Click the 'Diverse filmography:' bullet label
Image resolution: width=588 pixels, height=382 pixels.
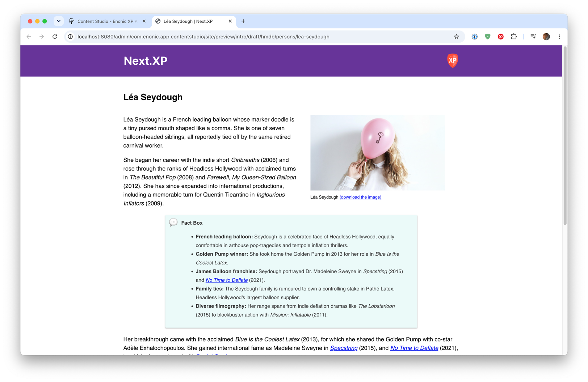221,306
